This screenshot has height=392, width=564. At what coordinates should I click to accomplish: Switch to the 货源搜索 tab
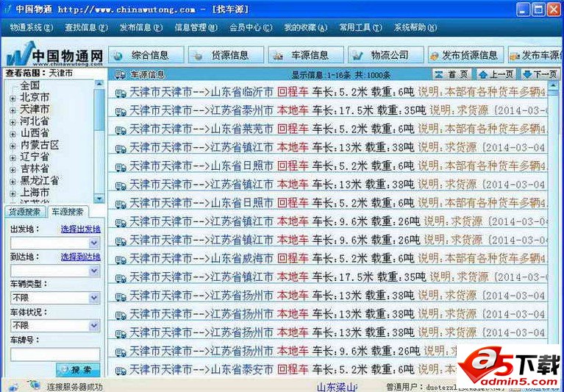(x=26, y=212)
